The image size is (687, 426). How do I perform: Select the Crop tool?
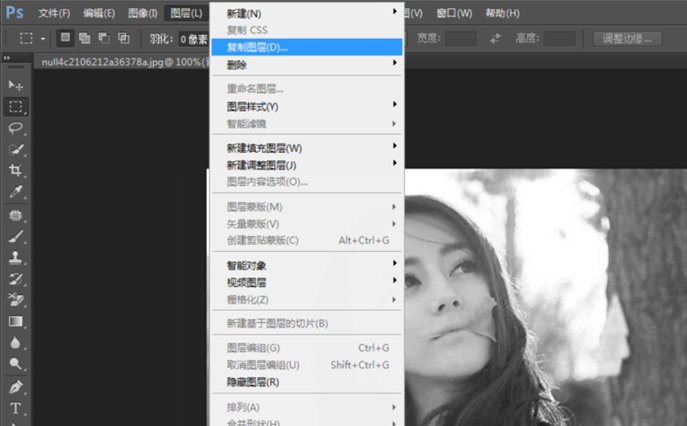[16, 170]
